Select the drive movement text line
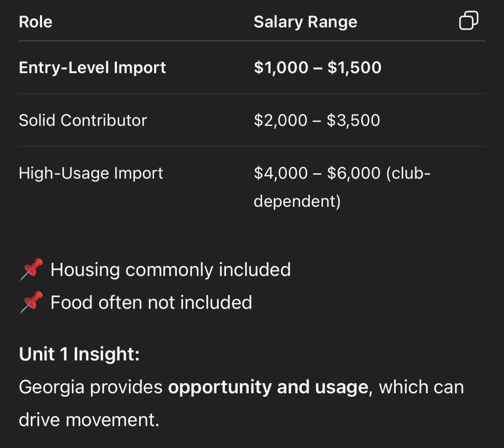The image size is (504, 448). 89,420
